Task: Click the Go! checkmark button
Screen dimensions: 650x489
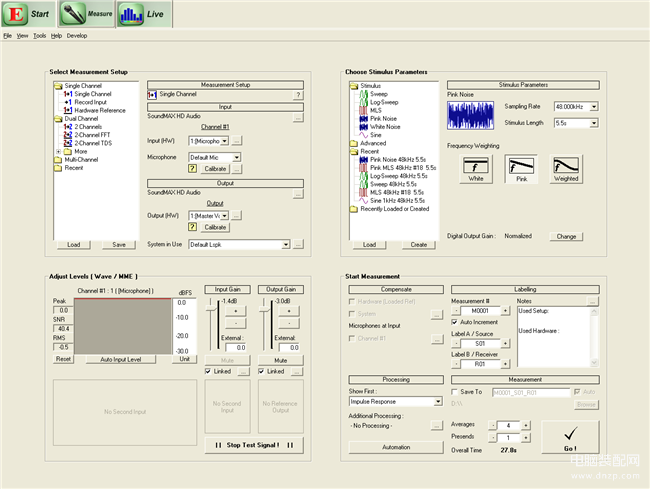Action: click(x=570, y=438)
